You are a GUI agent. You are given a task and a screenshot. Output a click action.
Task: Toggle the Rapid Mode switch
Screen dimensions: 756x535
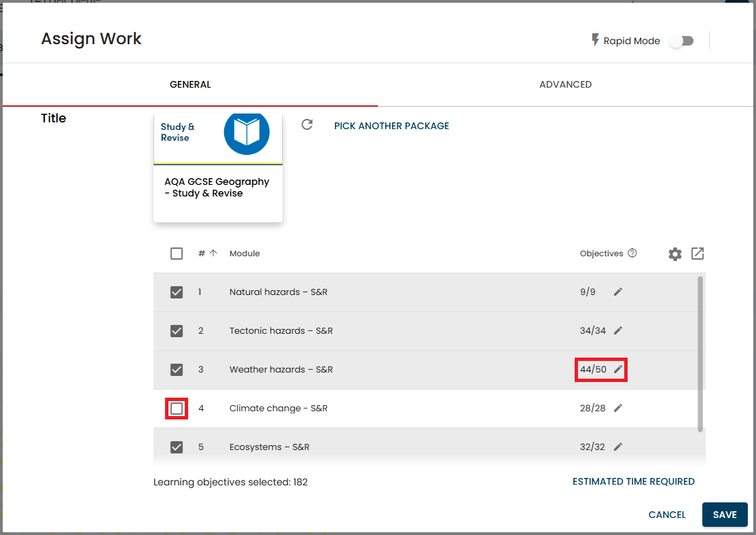[681, 41]
